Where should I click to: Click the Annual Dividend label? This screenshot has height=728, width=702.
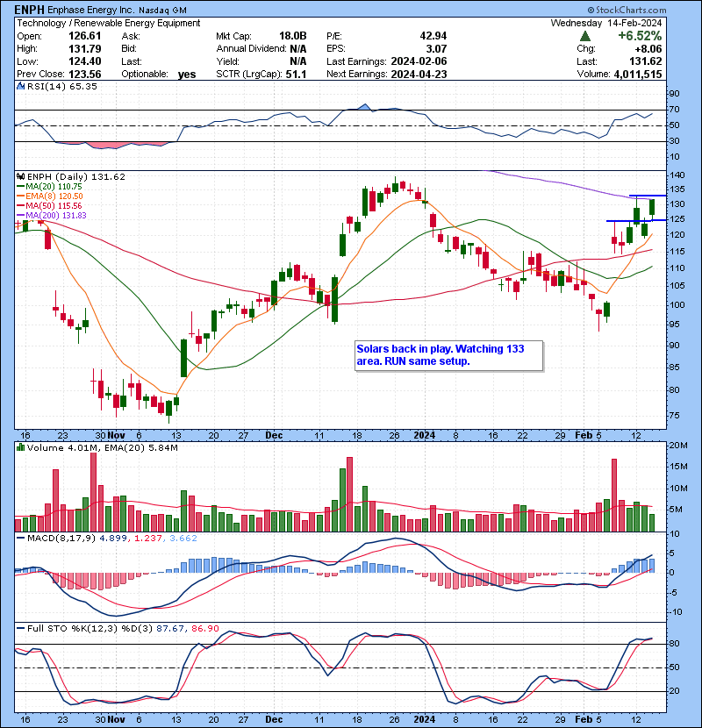click(251, 49)
